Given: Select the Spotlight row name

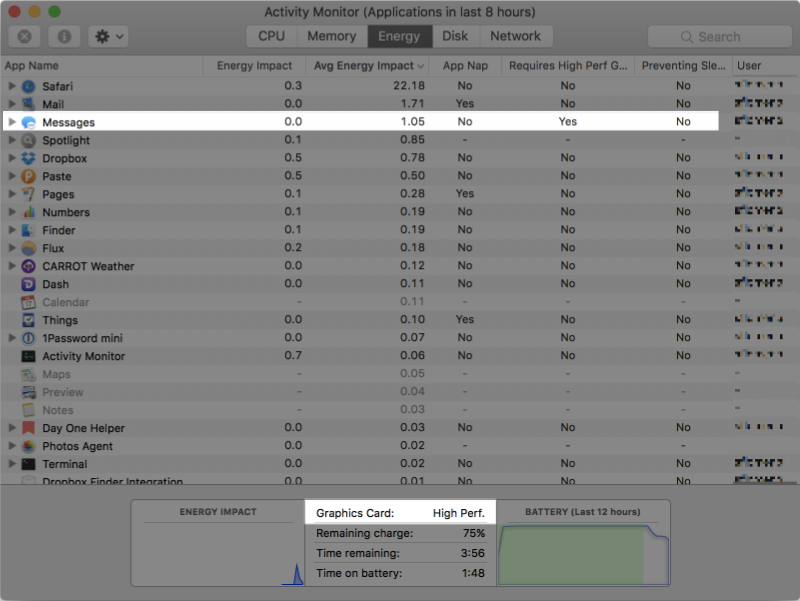Looking at the screenshot, I should pos(66,140).
